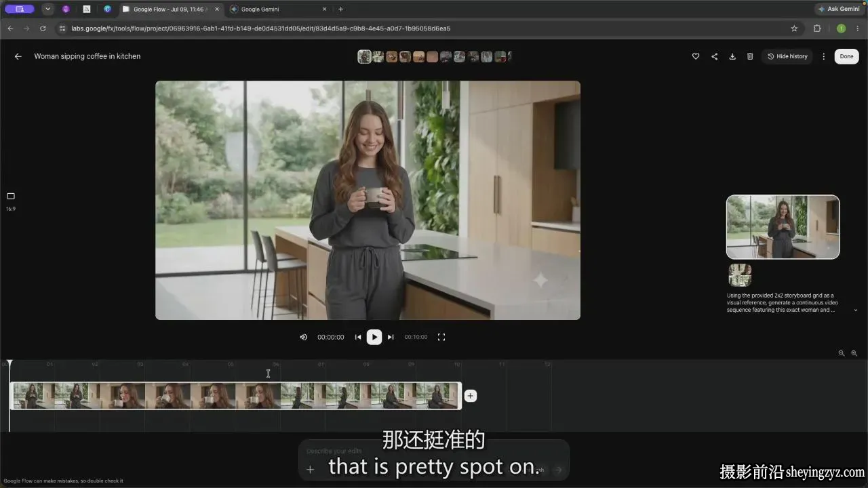Go back using the project back arrow
The height and width of the screenshot is (488, 868).
pyautogui.click(x=18, y=56)
